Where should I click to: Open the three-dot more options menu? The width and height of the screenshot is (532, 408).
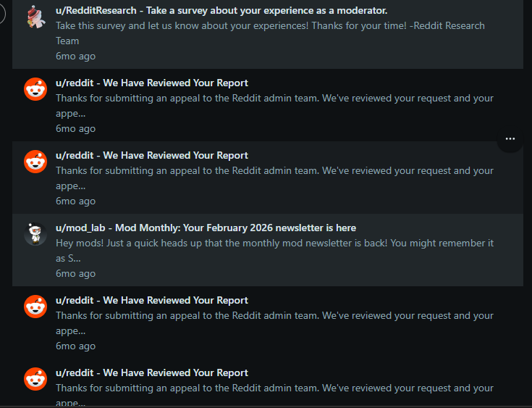(510, 139)
